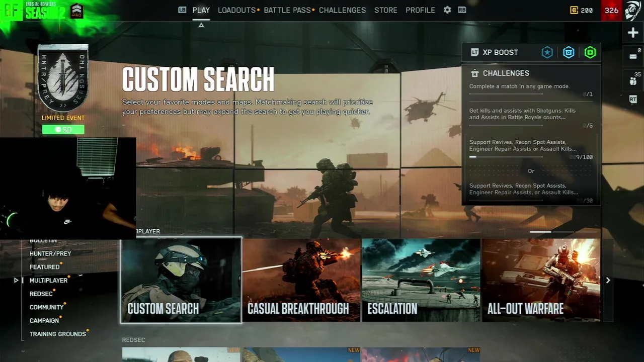This screenshot has height=362, width=644.
Task: Click the 9/100 Support Revives progress bar
Action: pyautogui.click(x=506, y=157)
